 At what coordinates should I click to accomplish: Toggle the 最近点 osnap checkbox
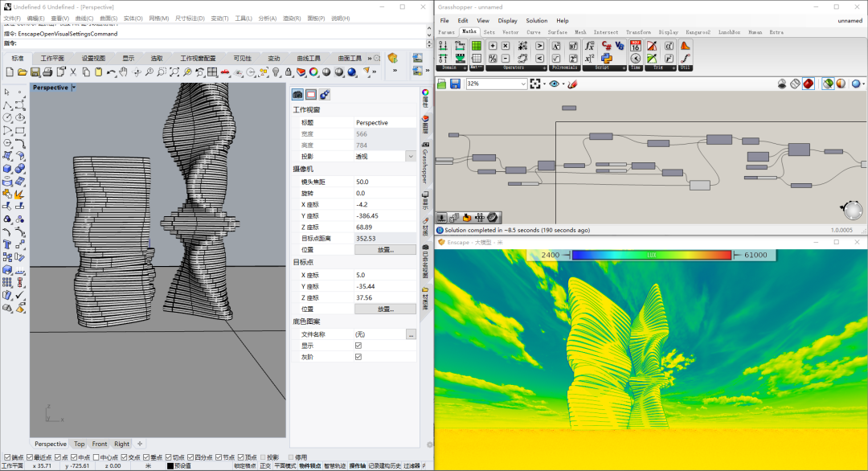pyautogui.click(x=30, y=457)
